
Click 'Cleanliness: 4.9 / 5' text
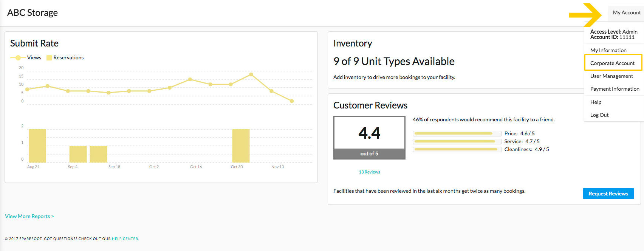tap(526, 149)
